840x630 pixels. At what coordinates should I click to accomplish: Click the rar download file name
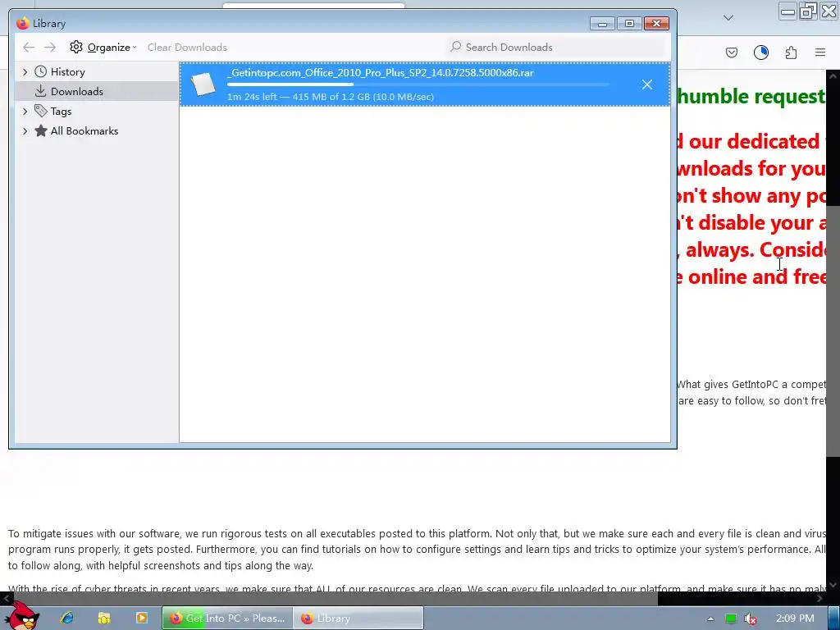point(381,73)
